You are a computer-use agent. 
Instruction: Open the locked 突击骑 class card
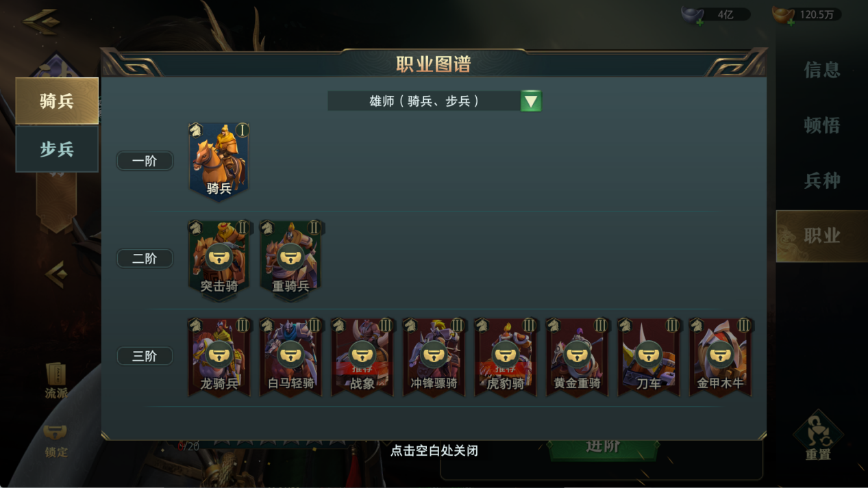tap(219, 259)
